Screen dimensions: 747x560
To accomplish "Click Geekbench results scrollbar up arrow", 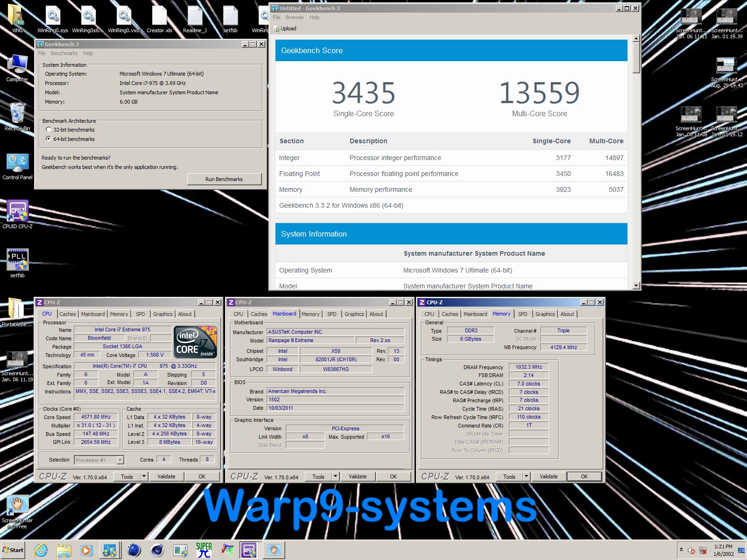I will tap(636, 38).
